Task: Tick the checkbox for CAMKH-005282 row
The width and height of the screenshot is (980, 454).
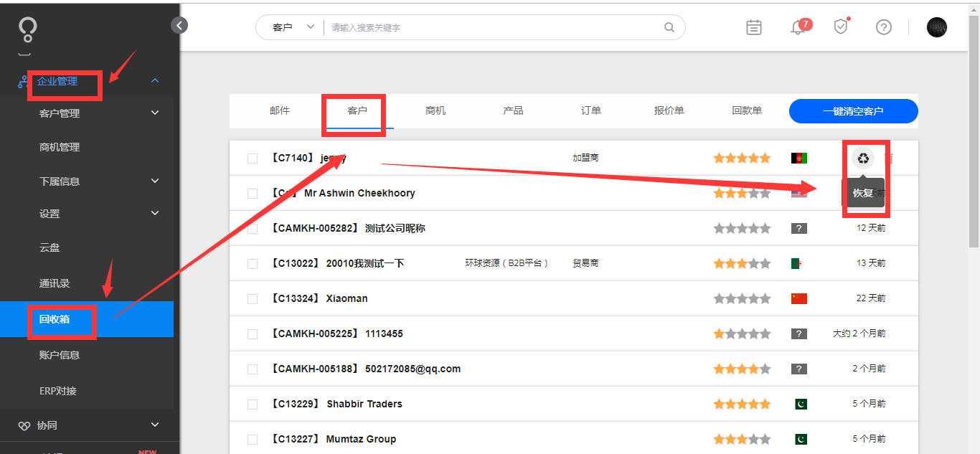Action: 253,228
